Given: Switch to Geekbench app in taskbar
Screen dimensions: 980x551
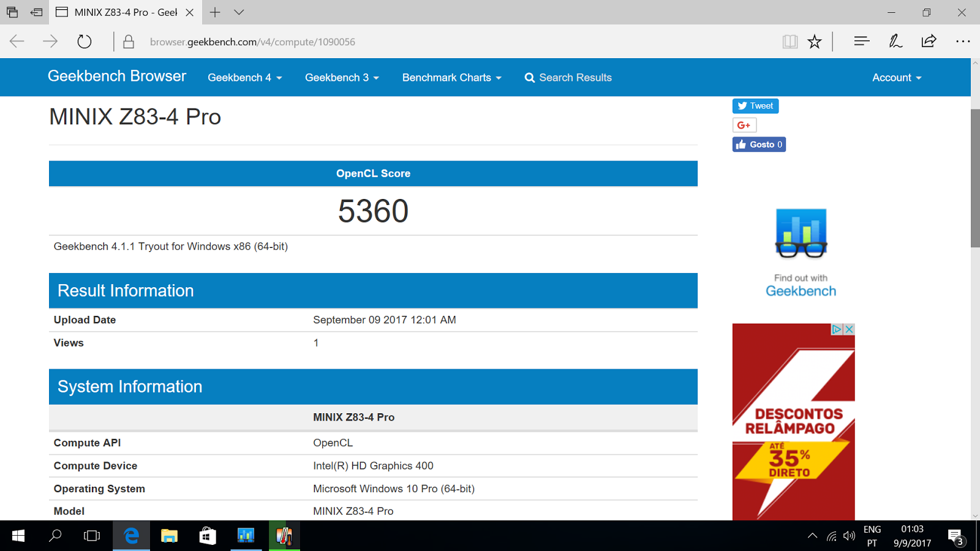Looking at the screenshot, I should pyautogui.click(x=246, y=536).
